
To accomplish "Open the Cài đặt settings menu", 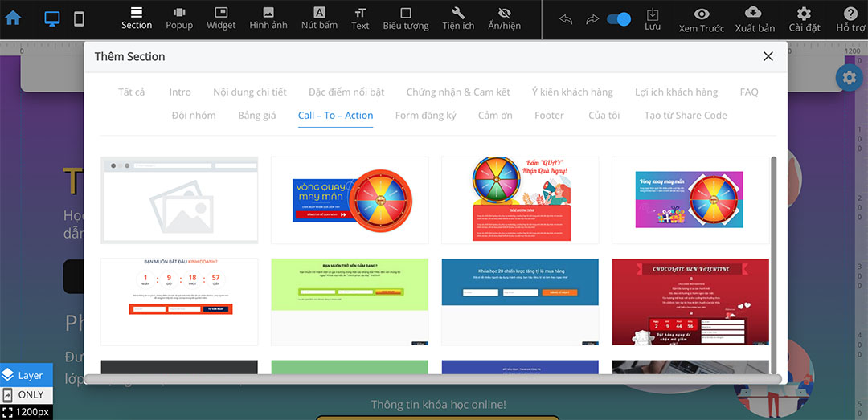I will coord(804,18).
